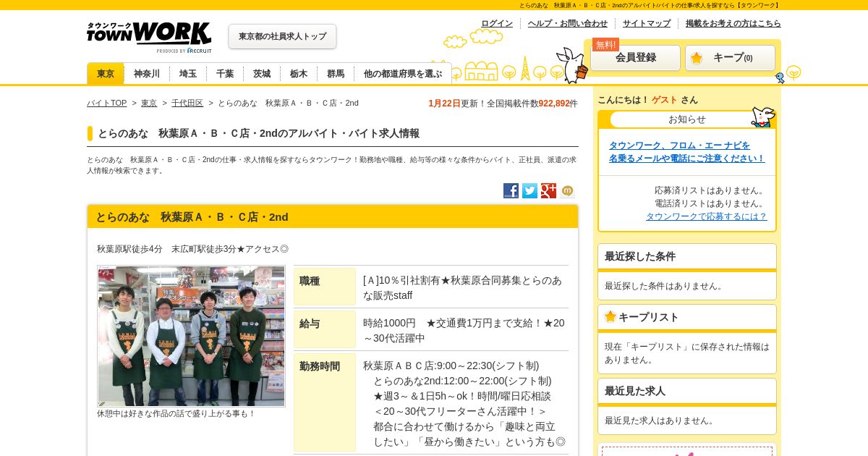Click star icon on キープ button
The height and width of the screenshot is (456, 868).
[x=697, y=58]
